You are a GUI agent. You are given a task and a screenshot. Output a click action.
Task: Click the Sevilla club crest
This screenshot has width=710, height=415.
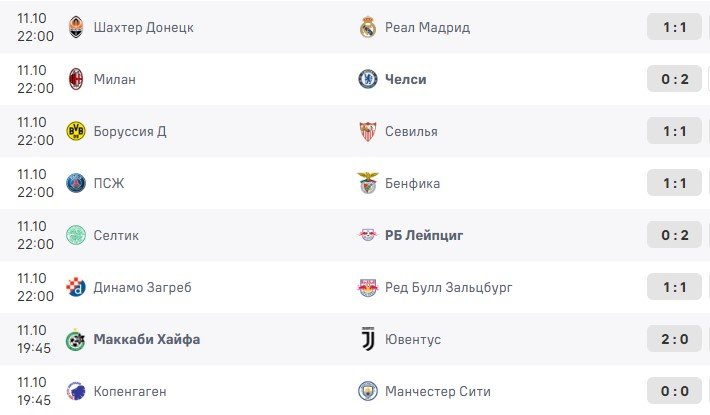click(368, 131)
